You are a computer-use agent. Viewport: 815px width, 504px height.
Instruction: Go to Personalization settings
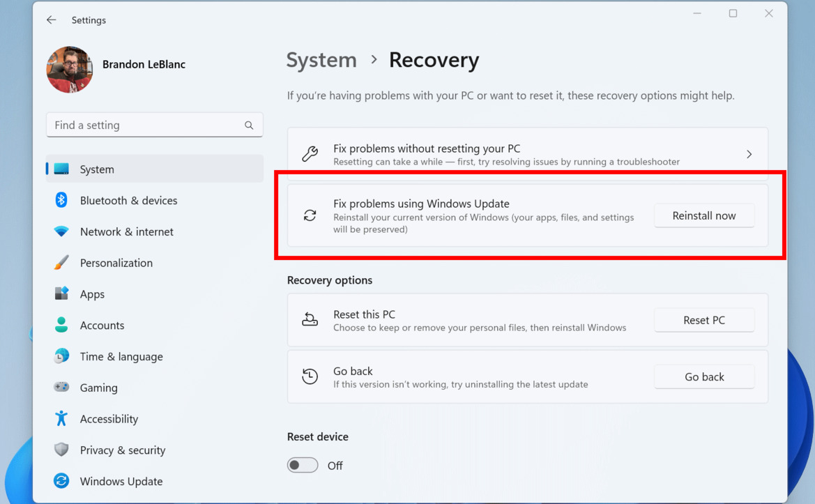[x=154, y=263]
